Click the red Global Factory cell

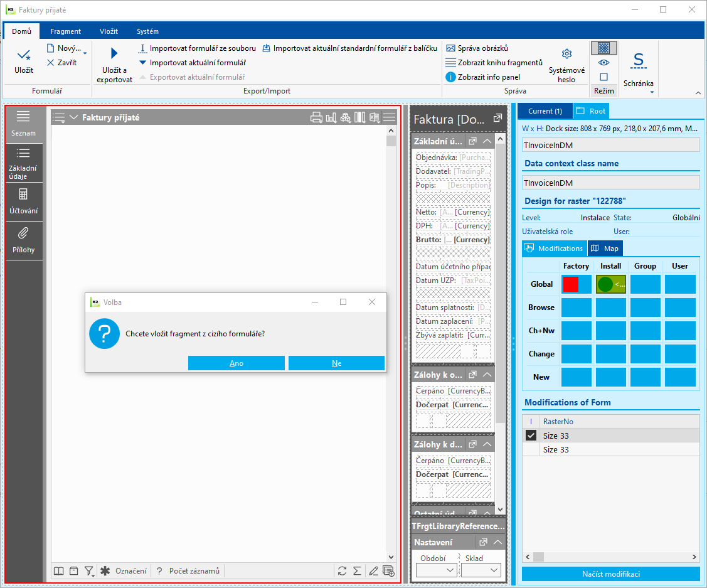(577, 284)
